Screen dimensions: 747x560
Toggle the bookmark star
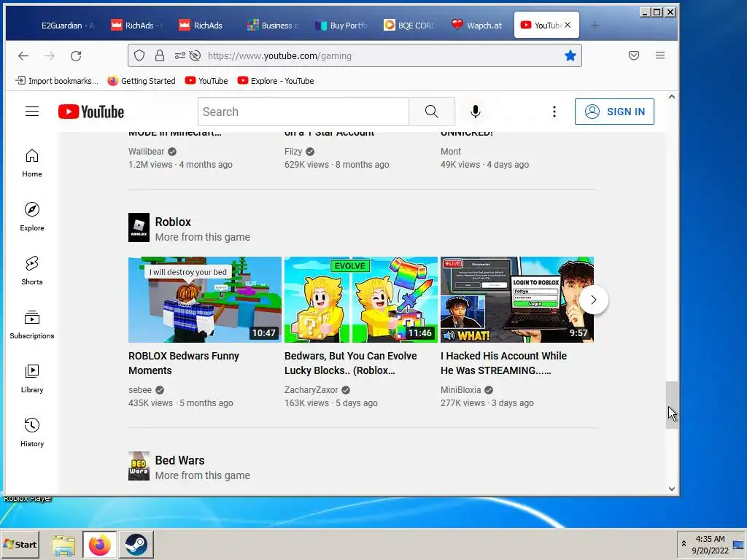(570, 55)
